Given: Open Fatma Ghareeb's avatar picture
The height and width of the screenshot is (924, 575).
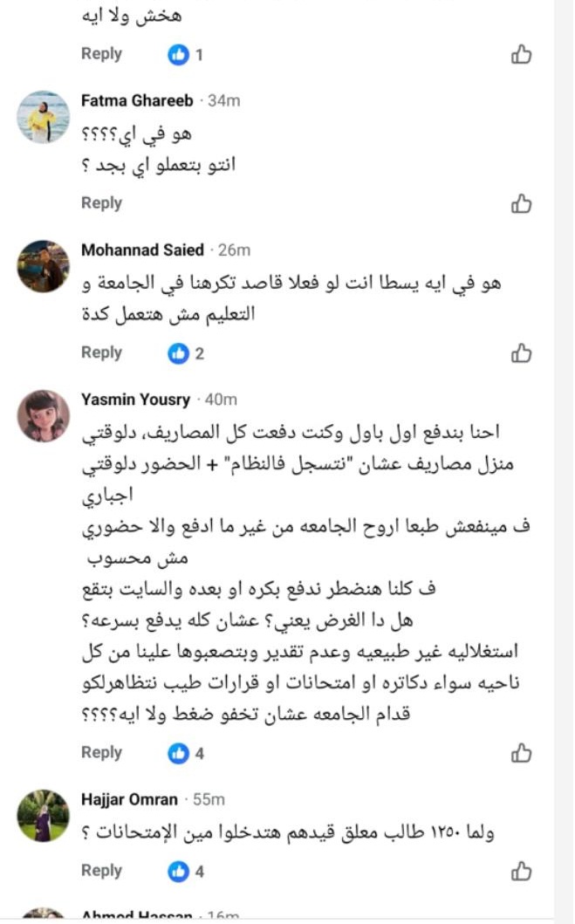Looking at the screenshot, I should 43,117.
